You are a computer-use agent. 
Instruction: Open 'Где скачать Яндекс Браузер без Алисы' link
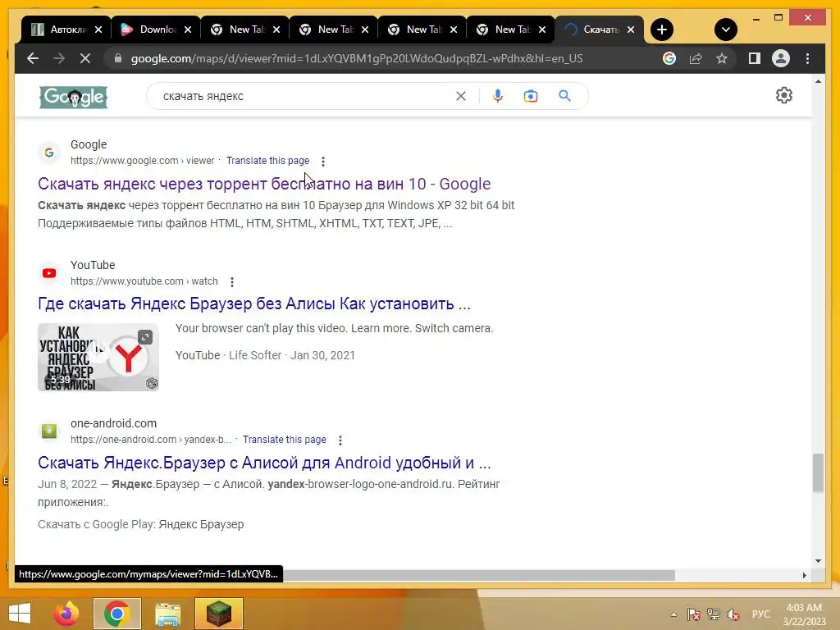pos(254,304)
